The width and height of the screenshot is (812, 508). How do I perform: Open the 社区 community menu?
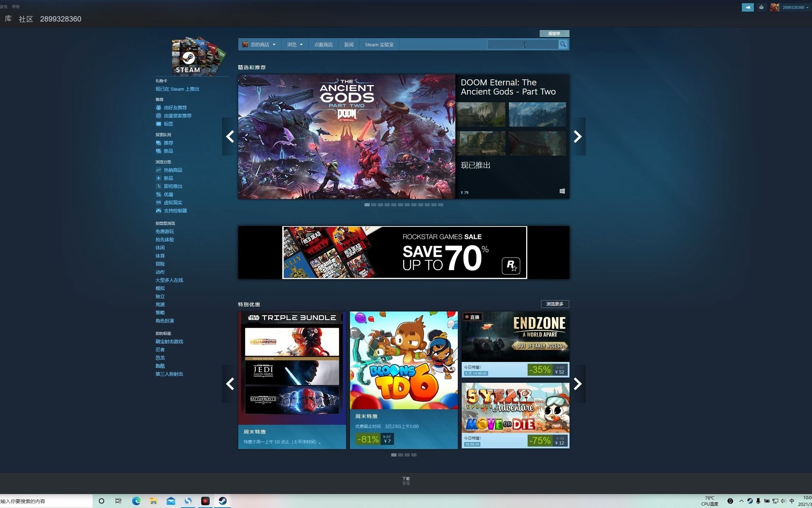click(26, 19)
